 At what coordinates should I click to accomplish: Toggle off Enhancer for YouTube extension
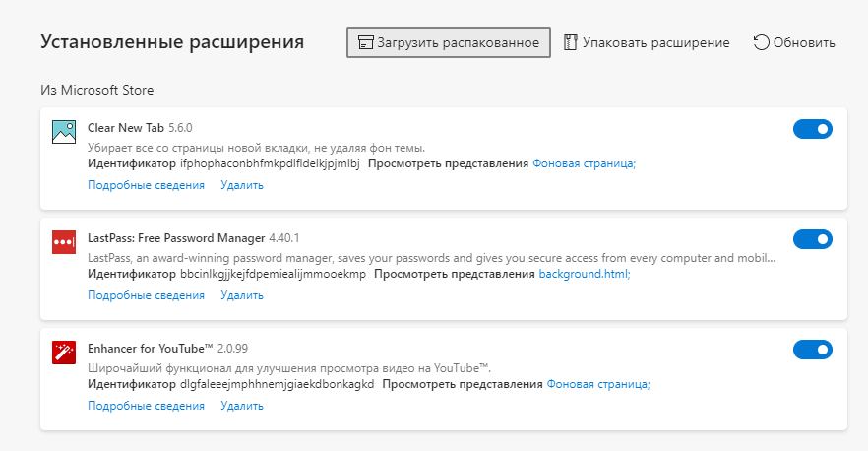[813, 350]
